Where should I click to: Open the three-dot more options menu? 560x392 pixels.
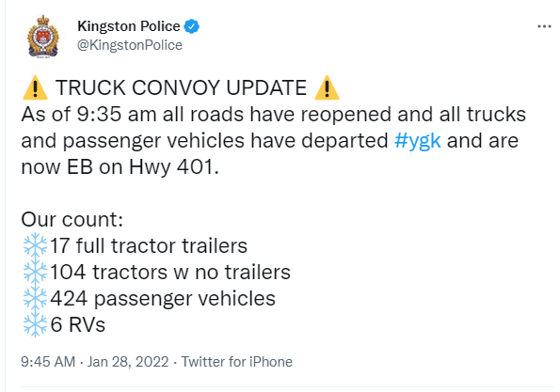point(544,26)
